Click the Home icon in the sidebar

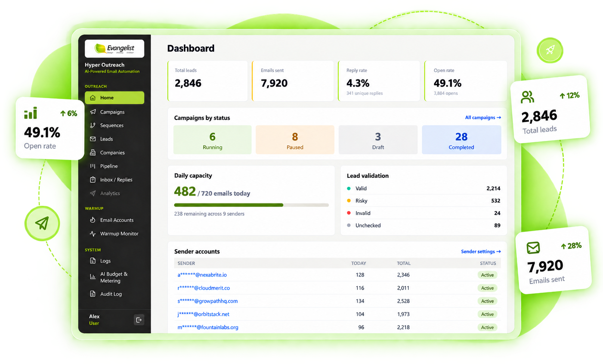[x=93, y=98]
